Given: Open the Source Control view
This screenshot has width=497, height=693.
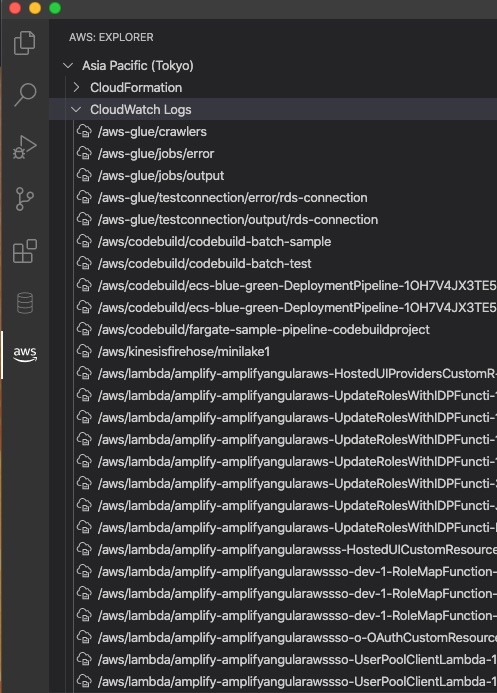Looking at the screenshot, I should coord(25,199).
